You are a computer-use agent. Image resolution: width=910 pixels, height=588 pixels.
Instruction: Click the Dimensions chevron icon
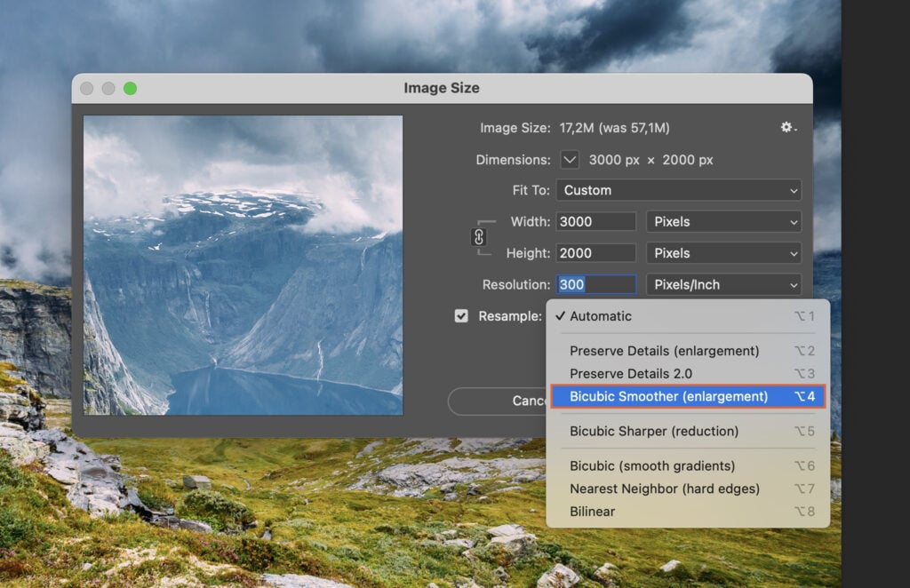pos(569,160)
